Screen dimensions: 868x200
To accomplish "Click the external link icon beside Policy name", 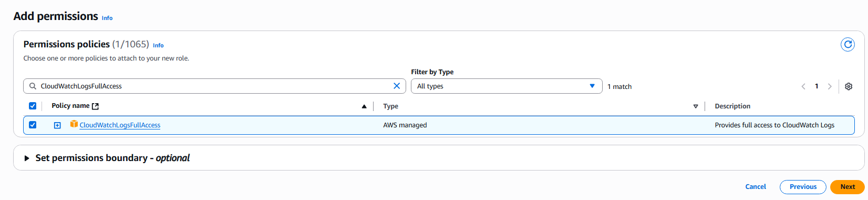I will coord(95,106).
